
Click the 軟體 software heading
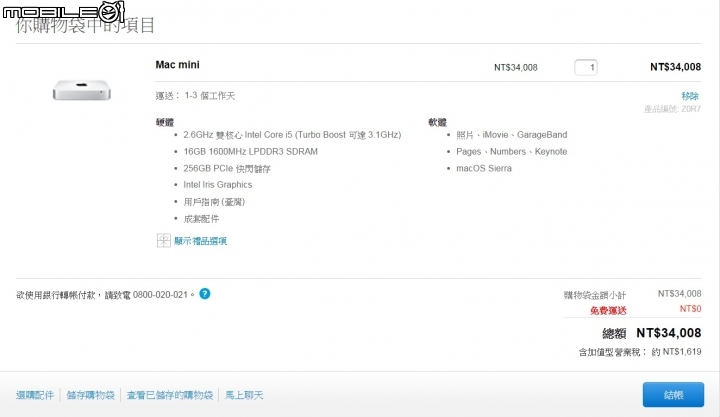click(x=438, y=122)
